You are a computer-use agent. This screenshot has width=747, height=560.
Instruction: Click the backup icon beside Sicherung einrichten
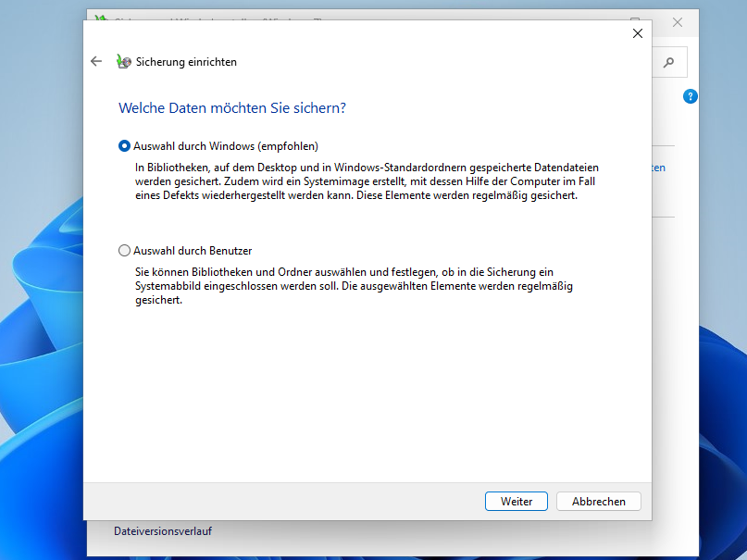tap(124, 62)
